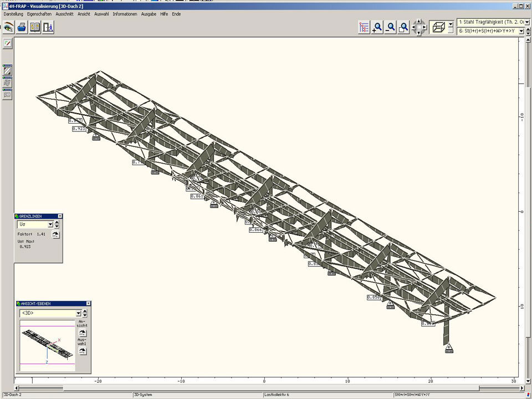532x399 pixels.
Task: Open the load combination St(l+r) dropdown
Action: 521,32
